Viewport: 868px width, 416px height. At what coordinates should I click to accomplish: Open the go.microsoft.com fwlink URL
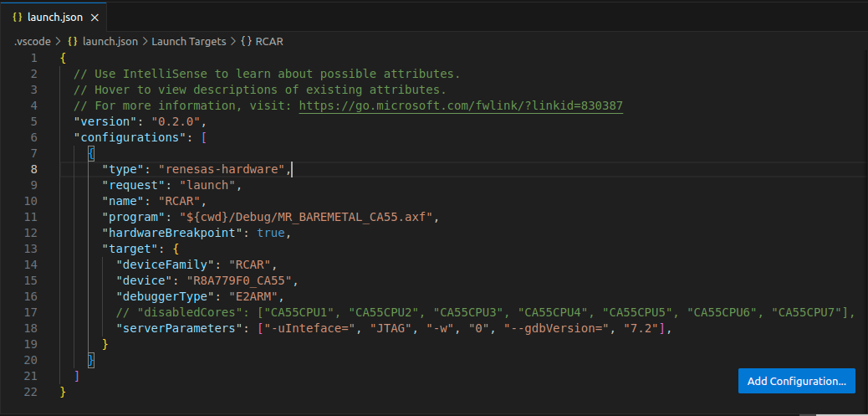461,105
